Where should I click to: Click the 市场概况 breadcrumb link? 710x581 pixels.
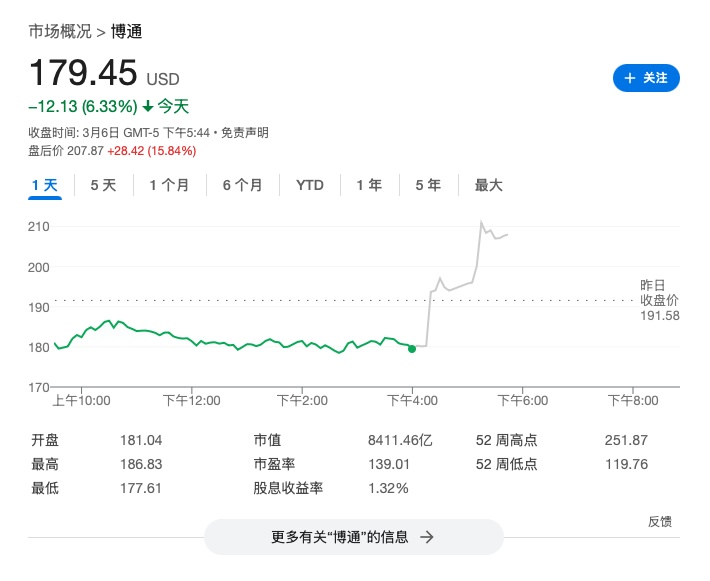coord(59,31)
